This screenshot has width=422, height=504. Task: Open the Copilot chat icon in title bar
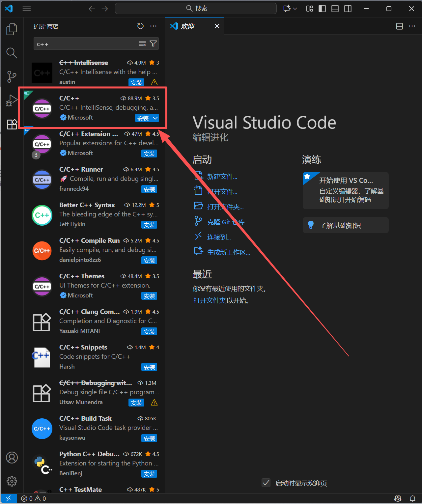287,9
